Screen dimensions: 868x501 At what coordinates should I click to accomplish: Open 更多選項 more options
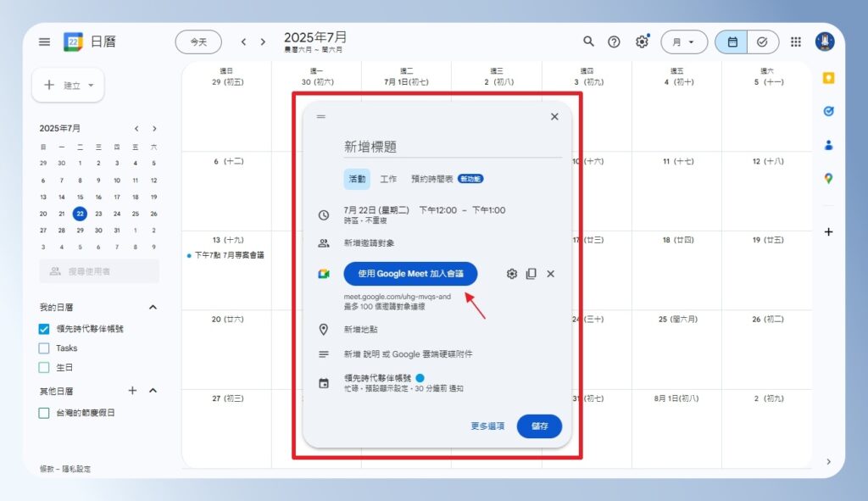pos(487,426)
